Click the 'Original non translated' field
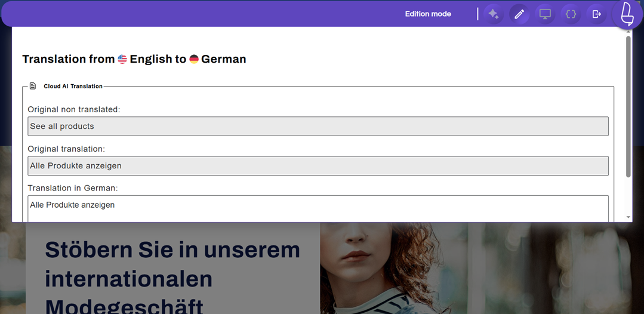Viewport: 644px width, 314px height. pos(318,126)
